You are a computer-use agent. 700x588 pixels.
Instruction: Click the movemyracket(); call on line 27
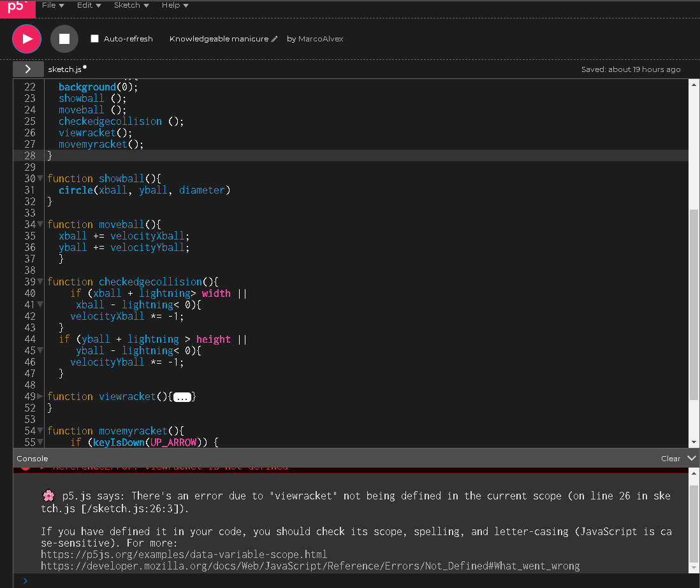(101, 145)
